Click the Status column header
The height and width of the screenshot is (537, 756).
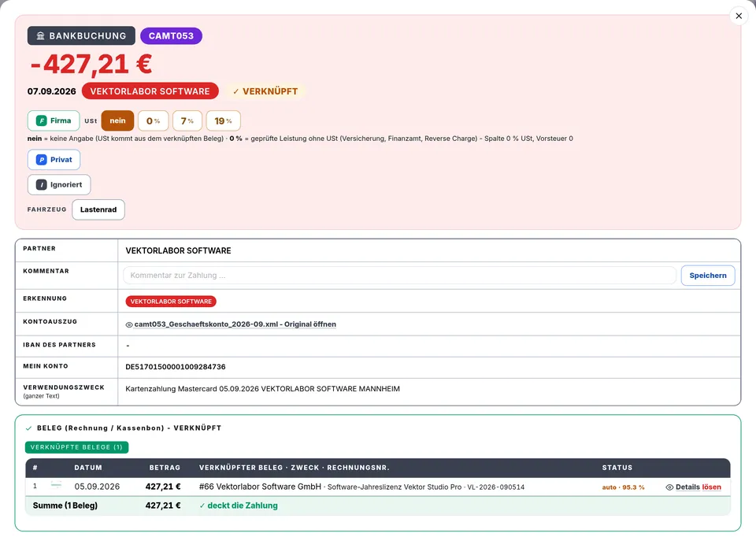tap(617, 468)
